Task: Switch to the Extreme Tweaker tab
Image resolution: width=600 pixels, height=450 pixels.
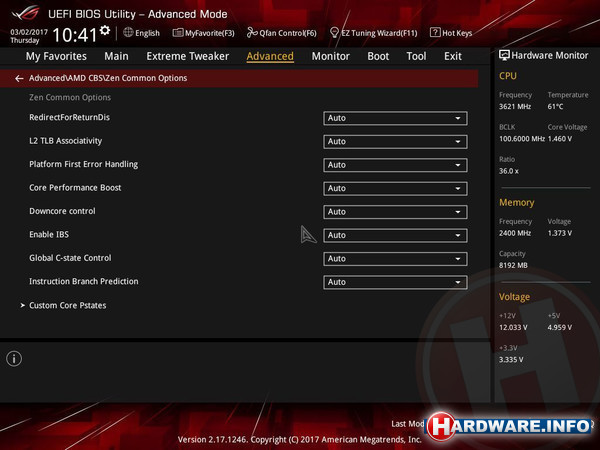Action: 188,56
